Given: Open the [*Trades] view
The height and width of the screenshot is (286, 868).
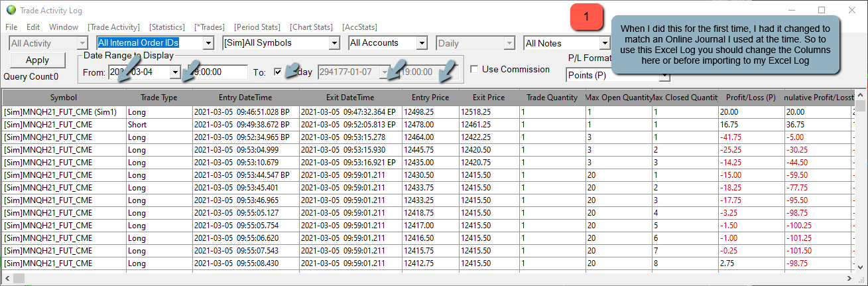Looking at the screenshot, I should 210,27.
